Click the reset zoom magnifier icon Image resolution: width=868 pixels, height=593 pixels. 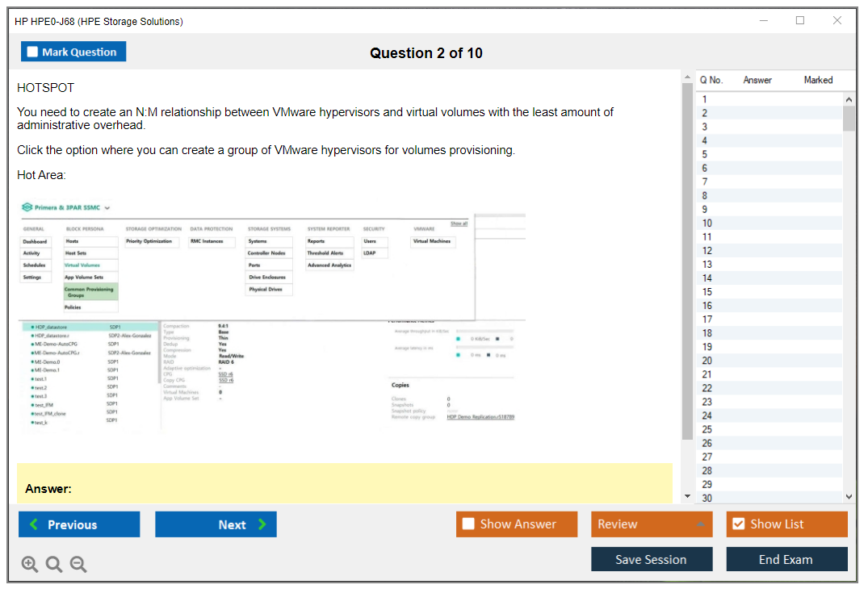54,564
